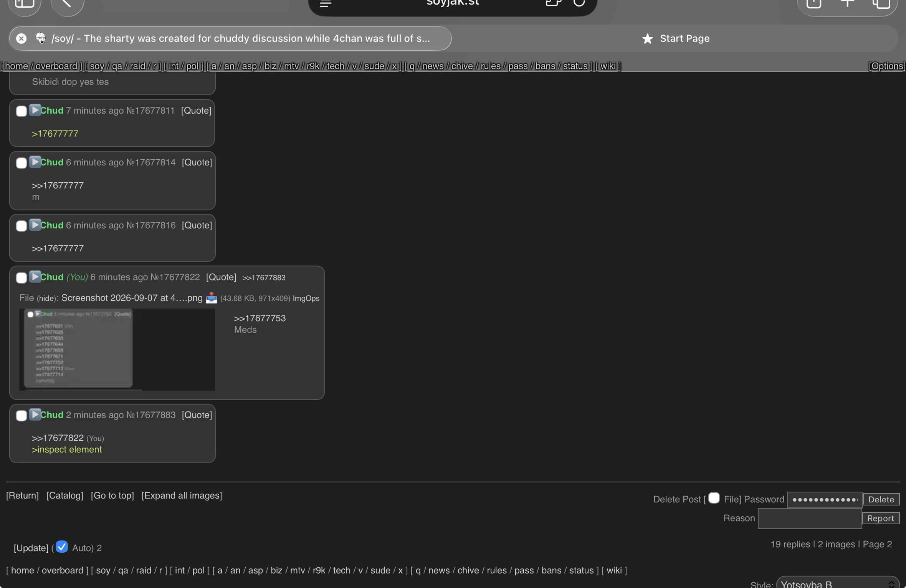Reload the page with refresh icon
Screen dimensions: 906x588
pos(579,3)
